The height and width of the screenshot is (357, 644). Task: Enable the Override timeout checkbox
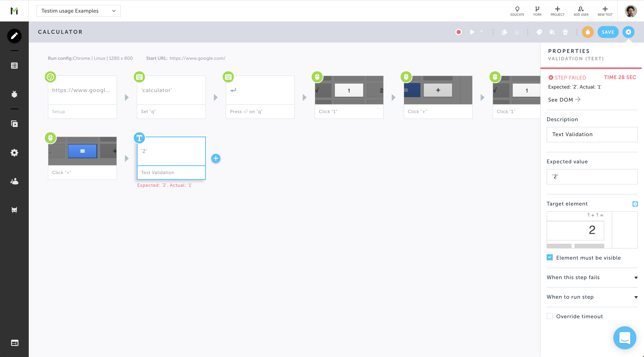point(550,316)
